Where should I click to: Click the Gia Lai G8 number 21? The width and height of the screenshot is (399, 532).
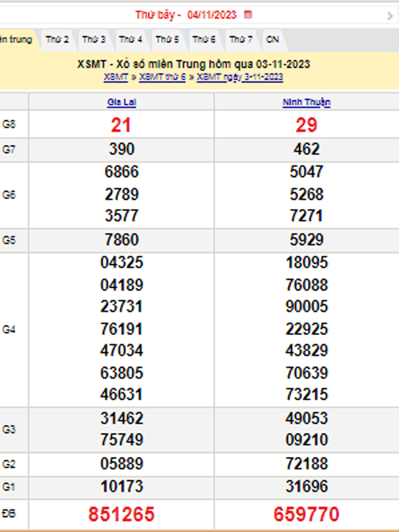[121, 125]
